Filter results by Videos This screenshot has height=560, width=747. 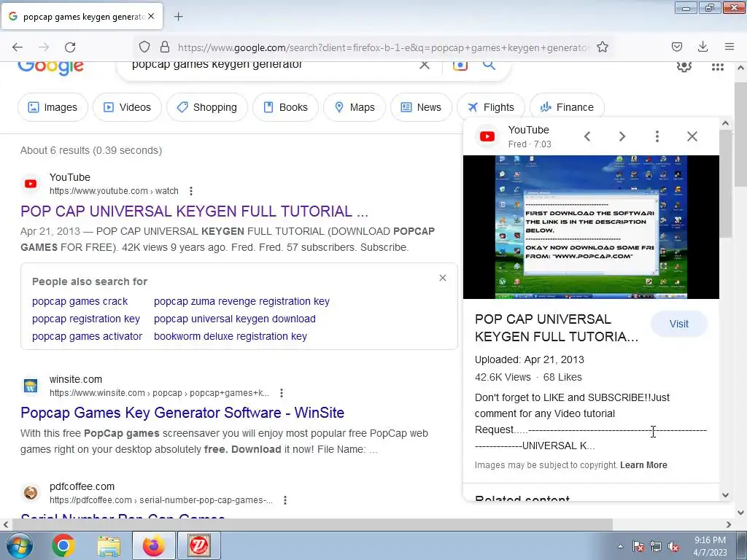[x=127, y=107]
